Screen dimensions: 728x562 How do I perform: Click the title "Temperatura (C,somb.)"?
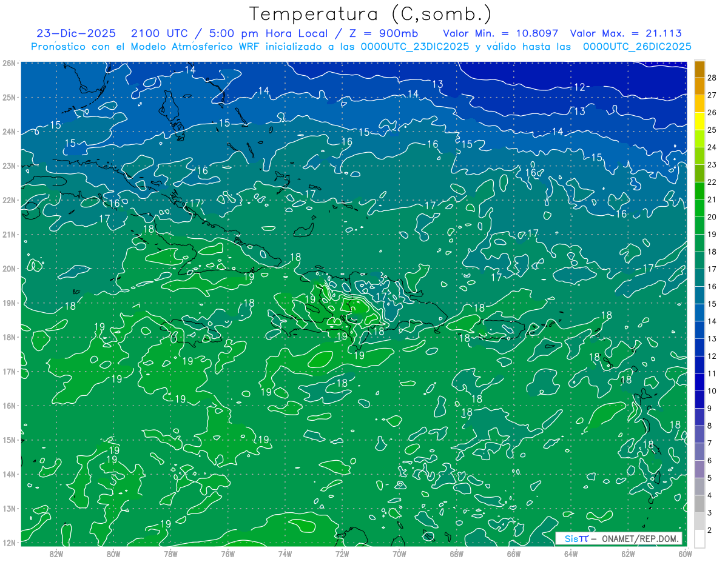371,14
